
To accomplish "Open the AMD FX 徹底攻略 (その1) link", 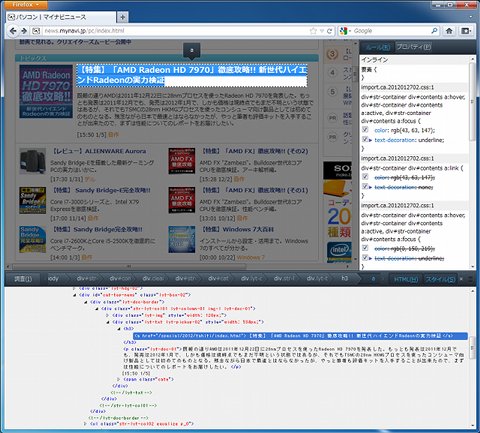I will pyautogui.click(x=254, y=190).
